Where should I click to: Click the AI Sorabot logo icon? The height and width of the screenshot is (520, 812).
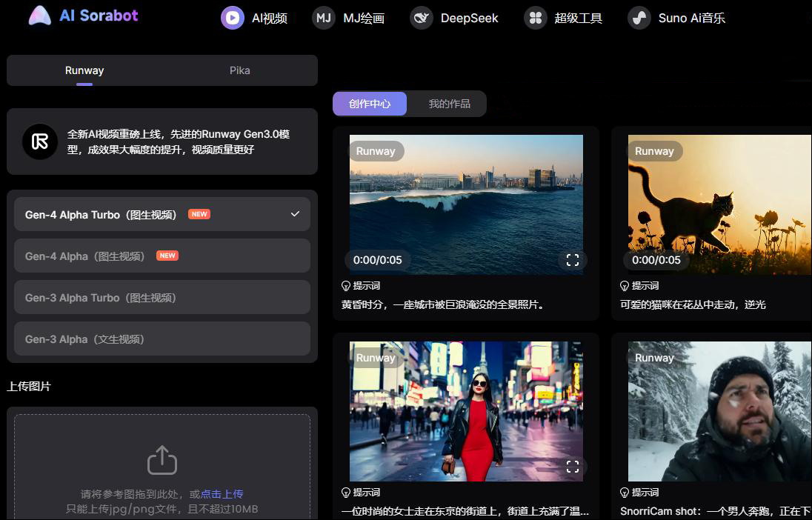(40, 16)
